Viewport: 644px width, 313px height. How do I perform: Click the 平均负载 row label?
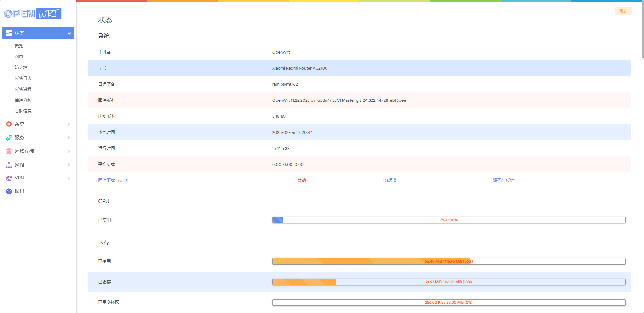pyautogui.click(x=106, y=164)
